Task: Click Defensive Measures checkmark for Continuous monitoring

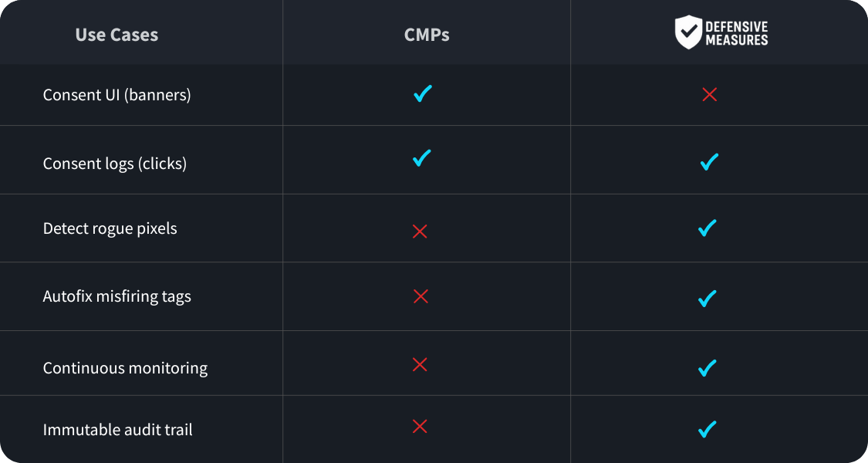Action: (707, 367)
